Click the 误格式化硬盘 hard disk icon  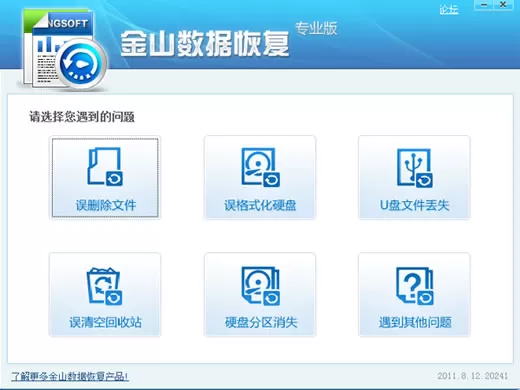click(260, 167)
